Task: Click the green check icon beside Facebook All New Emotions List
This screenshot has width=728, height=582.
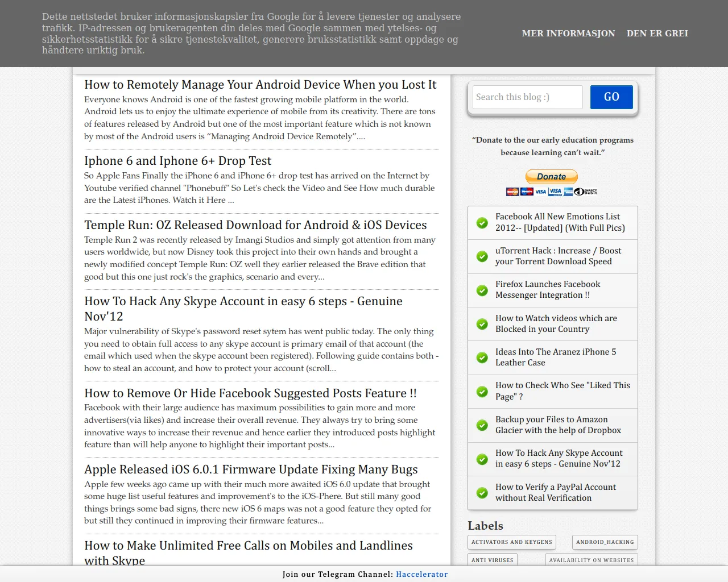Action: [482, 223]
